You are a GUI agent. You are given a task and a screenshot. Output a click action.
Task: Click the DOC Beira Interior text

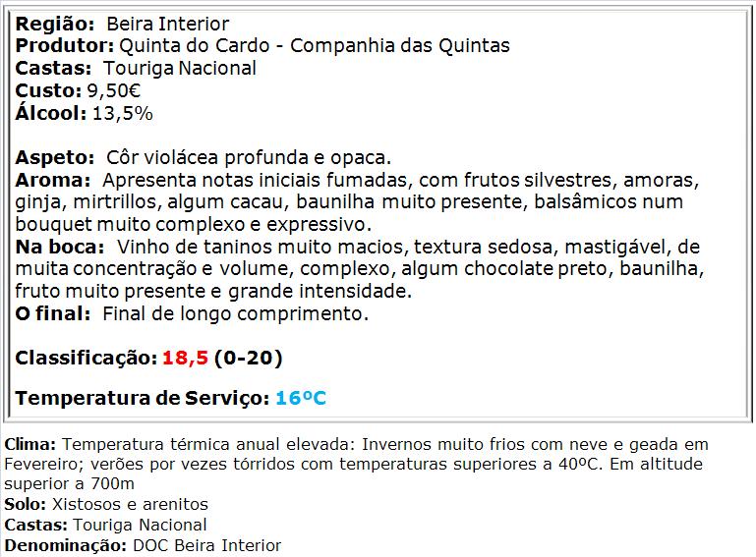[206, 545]
